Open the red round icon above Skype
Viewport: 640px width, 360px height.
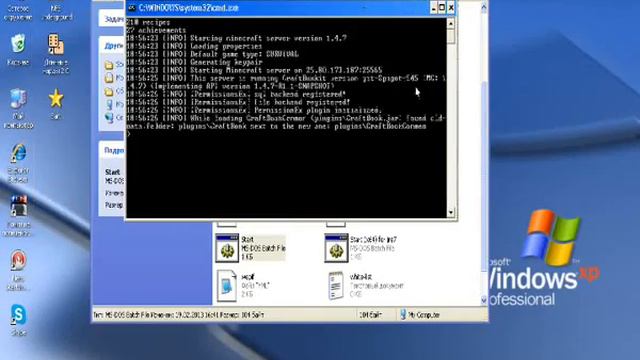(18, 260)
